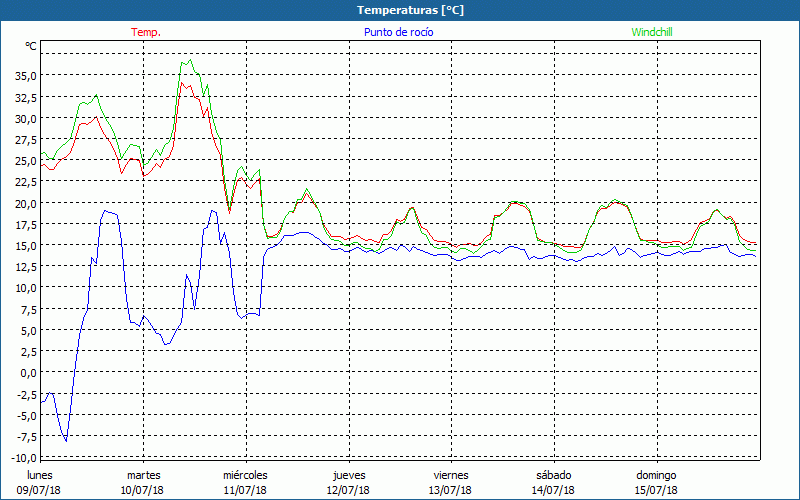Click the '15,0' y-axis value

pos(26,245)
